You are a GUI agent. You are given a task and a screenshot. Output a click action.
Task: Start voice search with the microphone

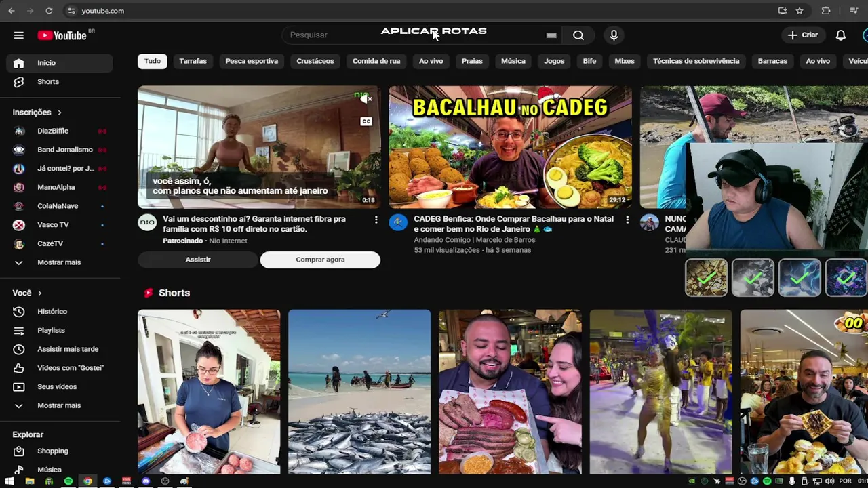click(614, 35)
